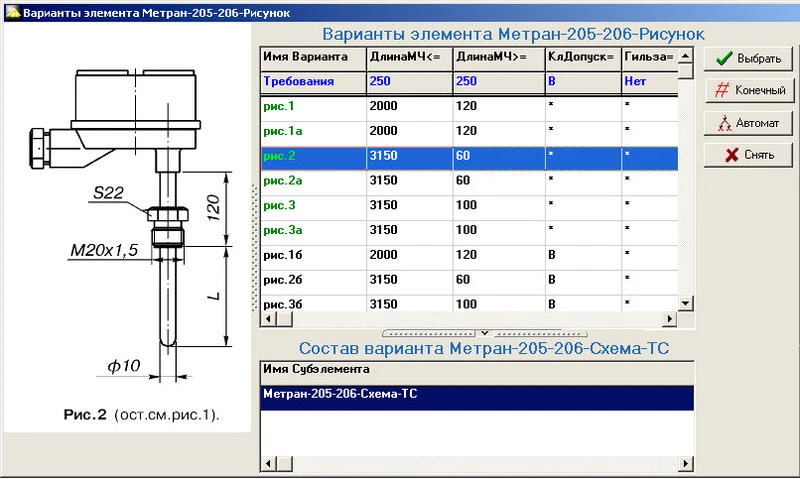Pick the рис.1б variant row
Screen dimensions: 800x479
(x=312, y=256)
